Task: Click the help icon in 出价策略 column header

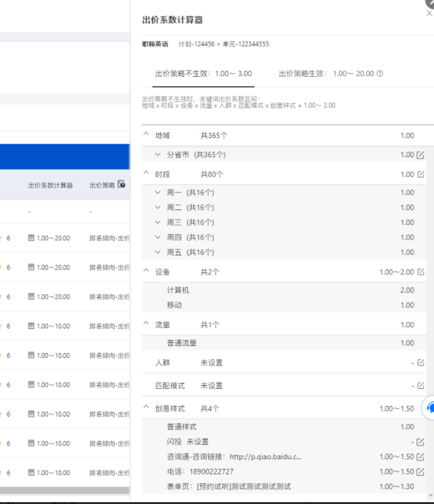Action: pyautogui.click(x=122, y=184)
